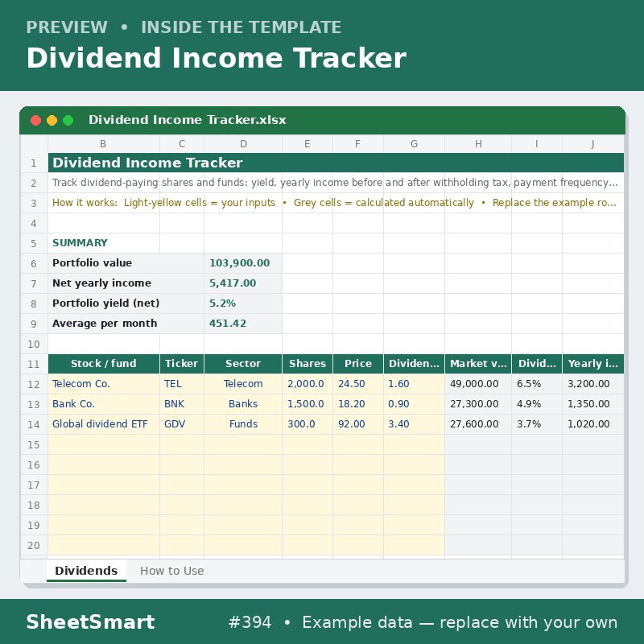644x644 pixels.
Task: Select the BNK ticker cell
Action: (182, 404)
